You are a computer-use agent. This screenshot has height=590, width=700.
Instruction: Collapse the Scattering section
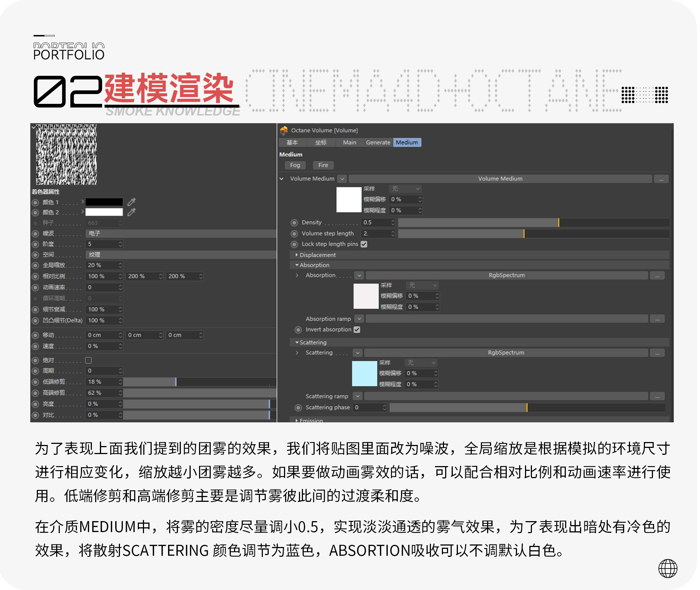(297, 342)
